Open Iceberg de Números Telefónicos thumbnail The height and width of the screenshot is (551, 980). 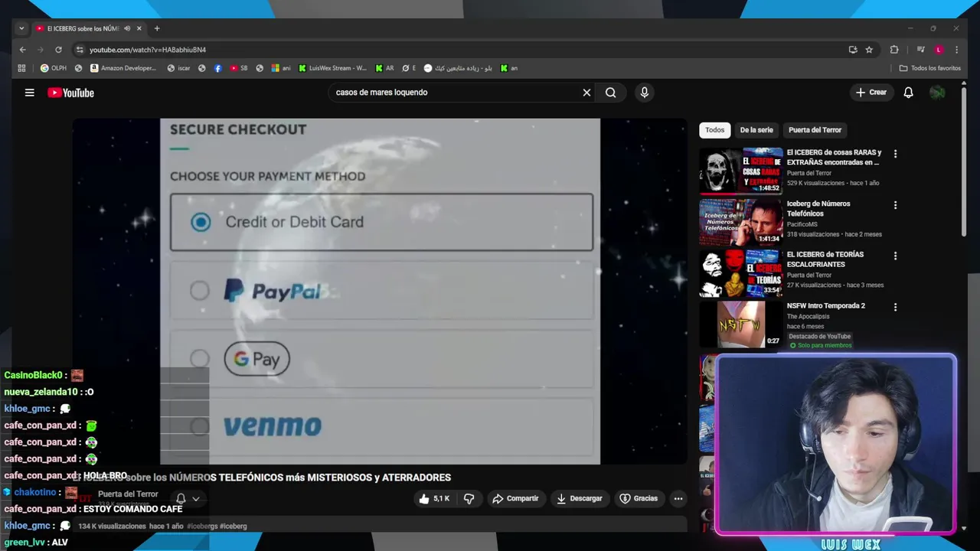coord(741,221)
